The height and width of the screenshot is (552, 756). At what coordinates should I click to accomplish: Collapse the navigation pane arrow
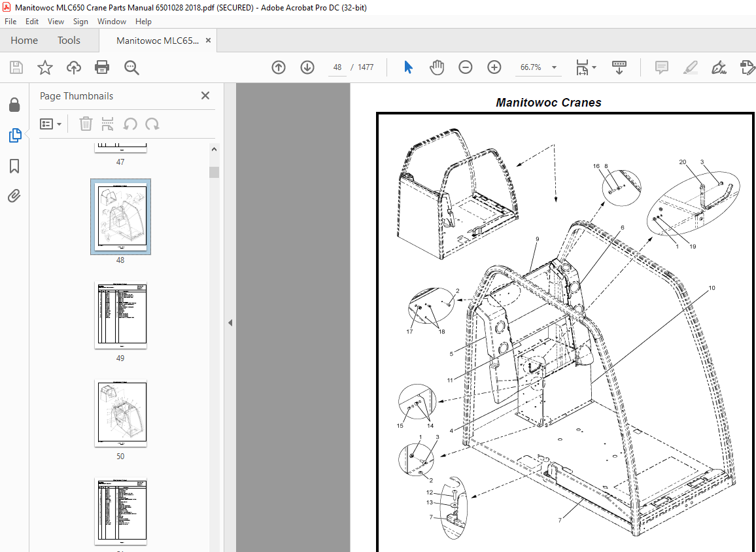coord(230,322)
